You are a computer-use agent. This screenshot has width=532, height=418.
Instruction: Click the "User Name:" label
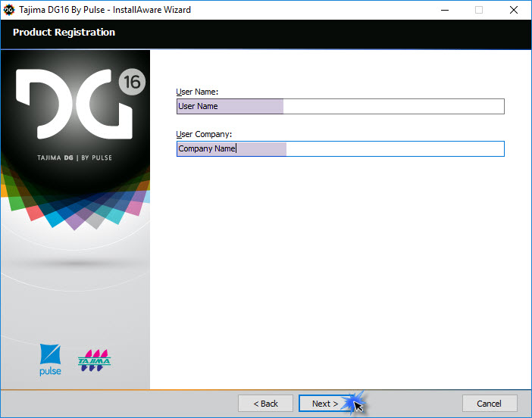point(197,92)
